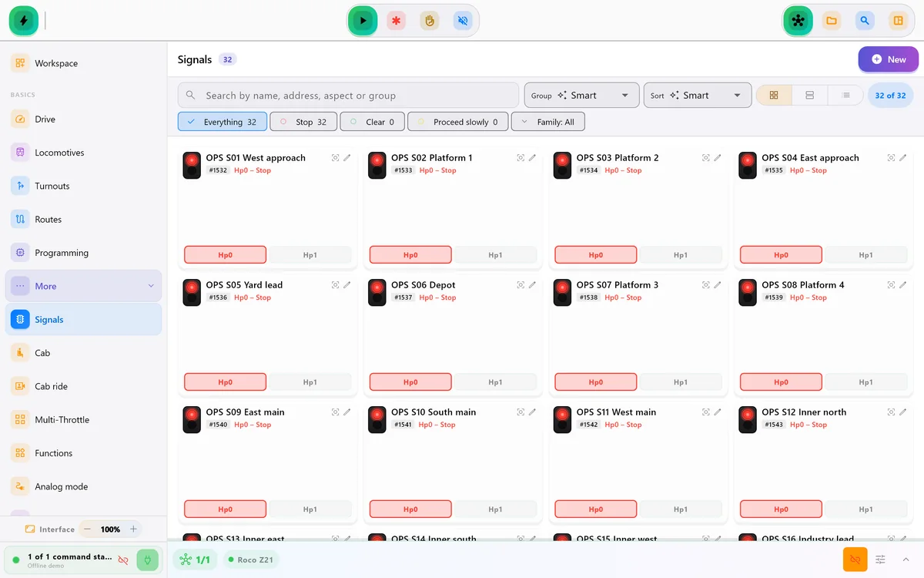Click the pencil edit icon on OPS S01 West approach
This screenshot has width=924, height=578.
[347, 157]
